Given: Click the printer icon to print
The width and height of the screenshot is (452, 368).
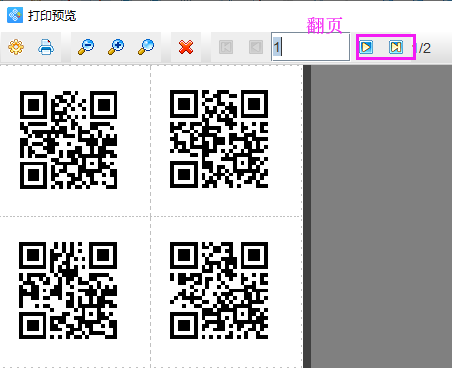Looking at the screenshot, I should 46,47.
